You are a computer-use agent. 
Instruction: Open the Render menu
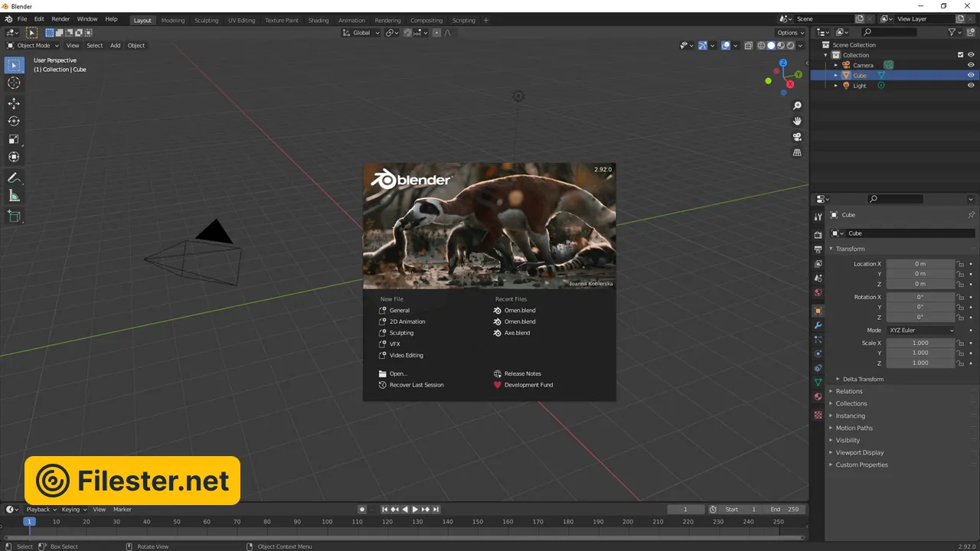[x=60, y=18]
